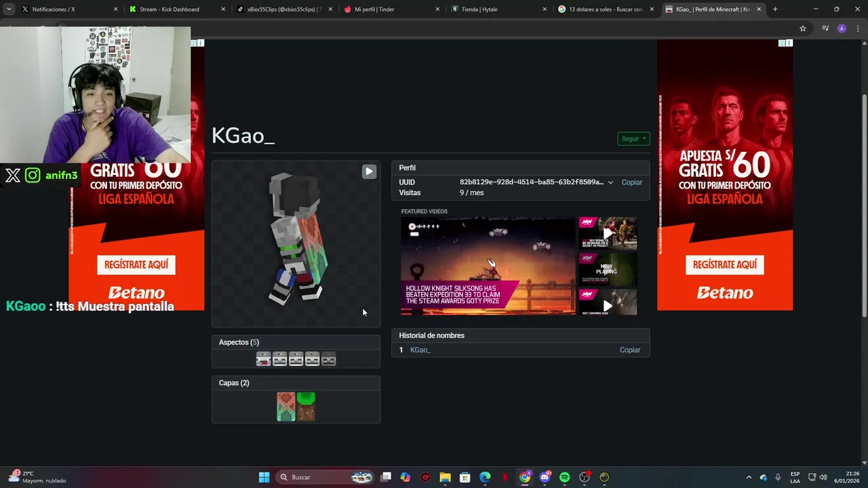Click the left Betano Regístrate Aquí button

136,264
